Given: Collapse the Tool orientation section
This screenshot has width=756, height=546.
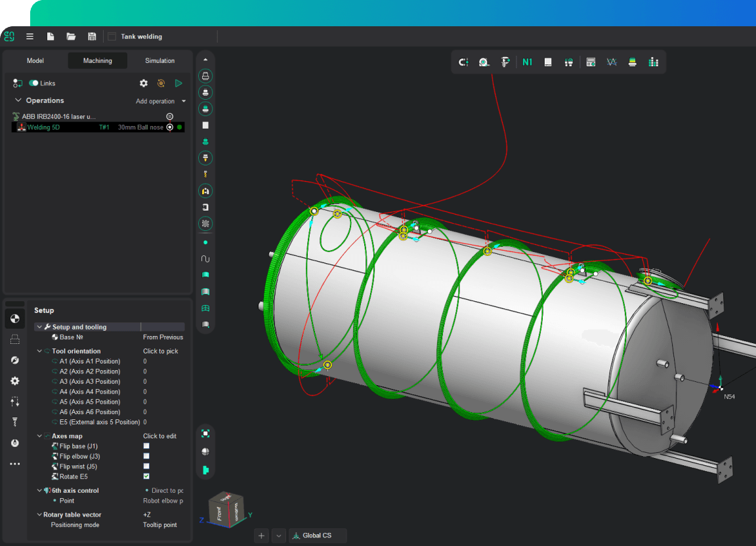Looking at the screenshot, I should tap(39, 351).
